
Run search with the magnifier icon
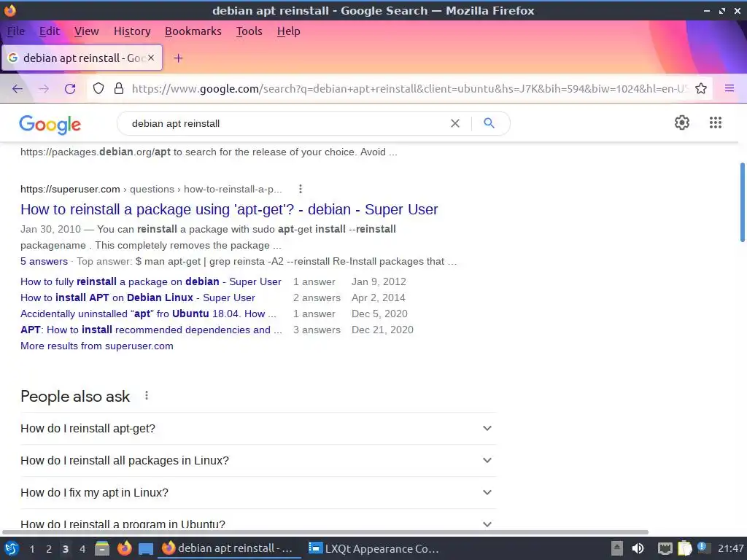click(x=489, y=123)
